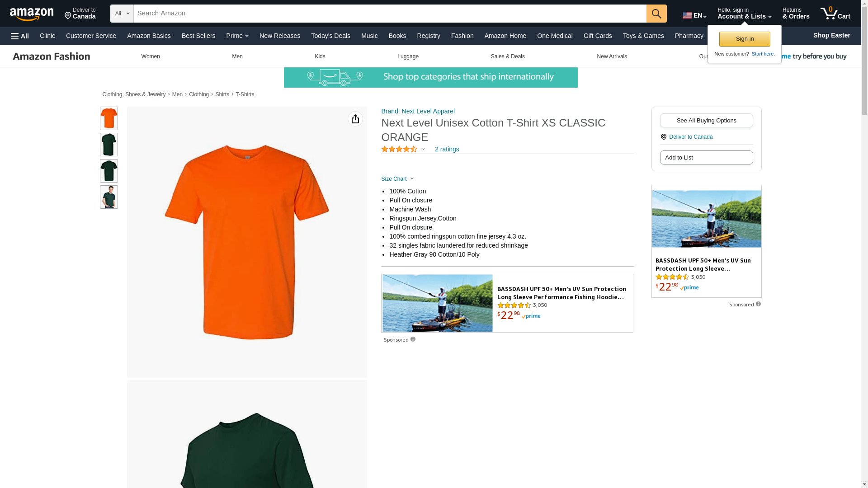Image resolution: width=868 pixels, height=488 pixels.
Task: Expand the search category All dropdown
Action: pyautogui.click(x=122, y=14)
